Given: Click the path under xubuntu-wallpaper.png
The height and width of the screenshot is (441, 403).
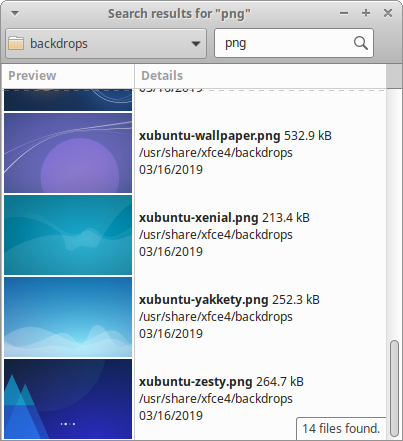Looking at the screenshot, I should 216,153.
